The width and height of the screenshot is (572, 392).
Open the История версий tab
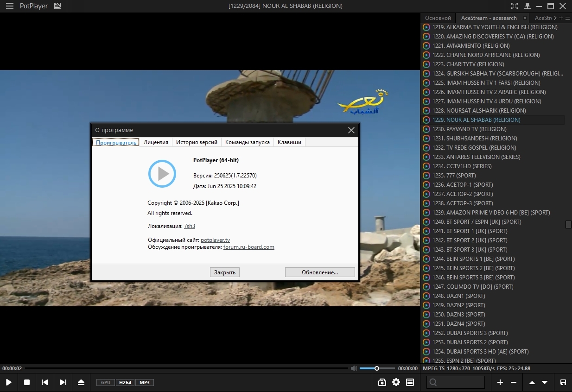tap(197, 142)
